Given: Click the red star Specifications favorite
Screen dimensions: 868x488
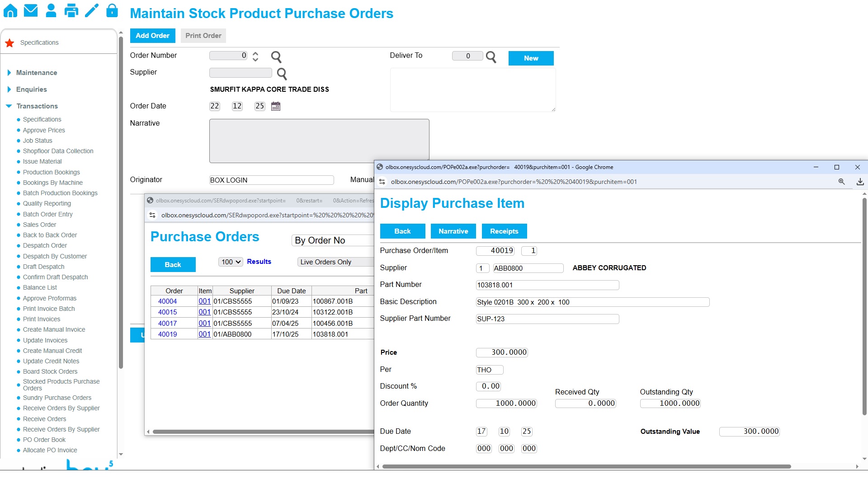Looking at the screenshot, I should click(9, 43).
